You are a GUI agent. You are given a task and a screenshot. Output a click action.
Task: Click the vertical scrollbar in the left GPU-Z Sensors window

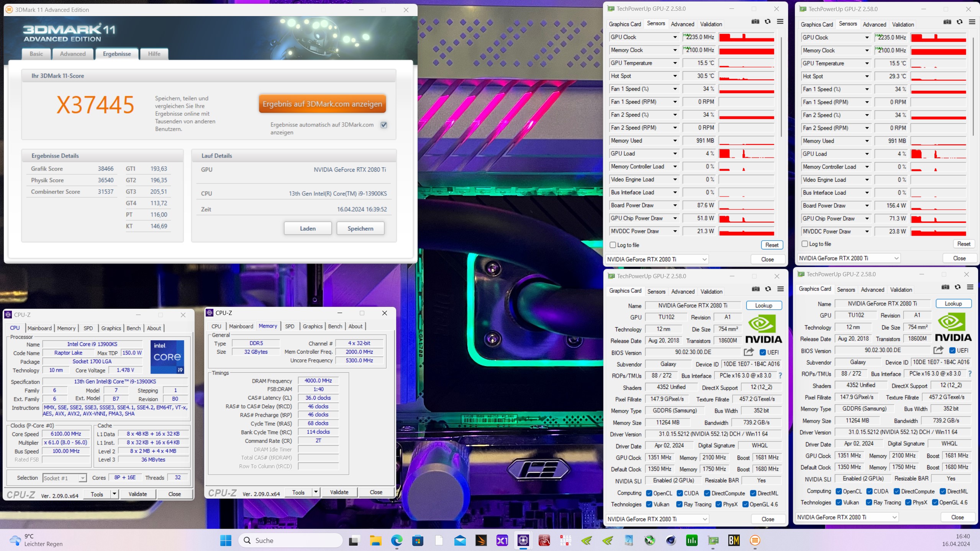(781, 86)
